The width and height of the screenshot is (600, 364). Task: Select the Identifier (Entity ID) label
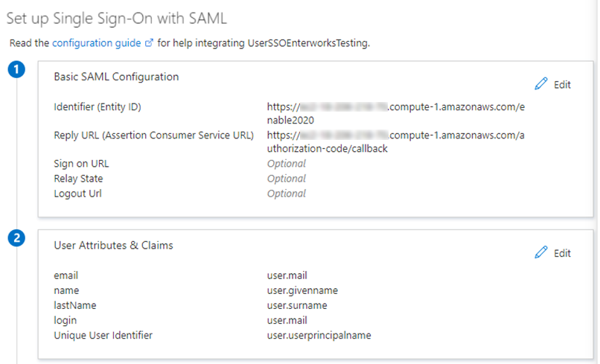point(98,107)
